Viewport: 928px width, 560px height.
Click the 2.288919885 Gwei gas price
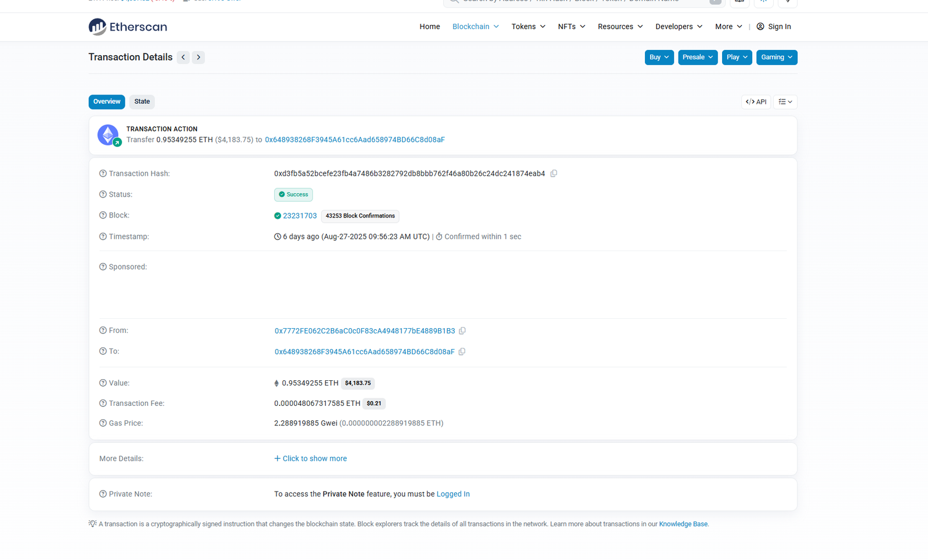click(306, 423)
